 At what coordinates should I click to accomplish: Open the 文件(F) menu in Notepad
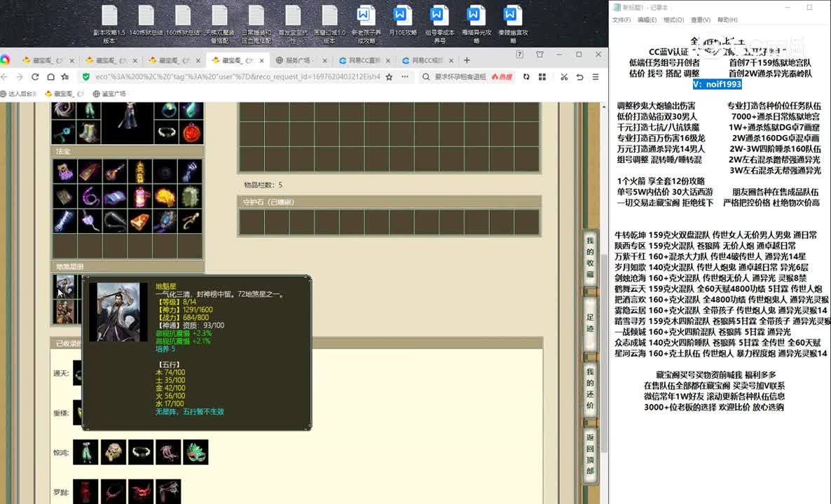[x=621, y=20]
